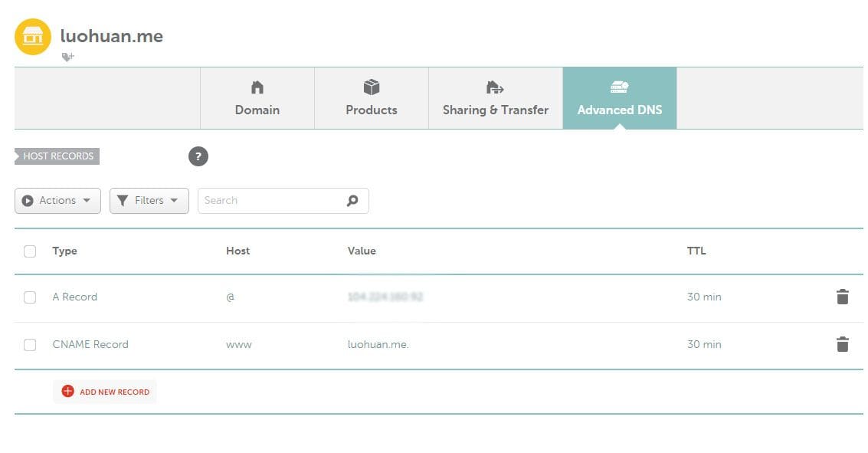Switch to the Products tab

(372, 98)
